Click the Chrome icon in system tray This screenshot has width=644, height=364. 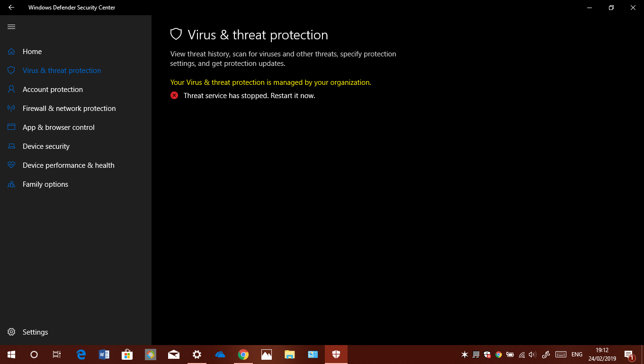pos(499,355)
